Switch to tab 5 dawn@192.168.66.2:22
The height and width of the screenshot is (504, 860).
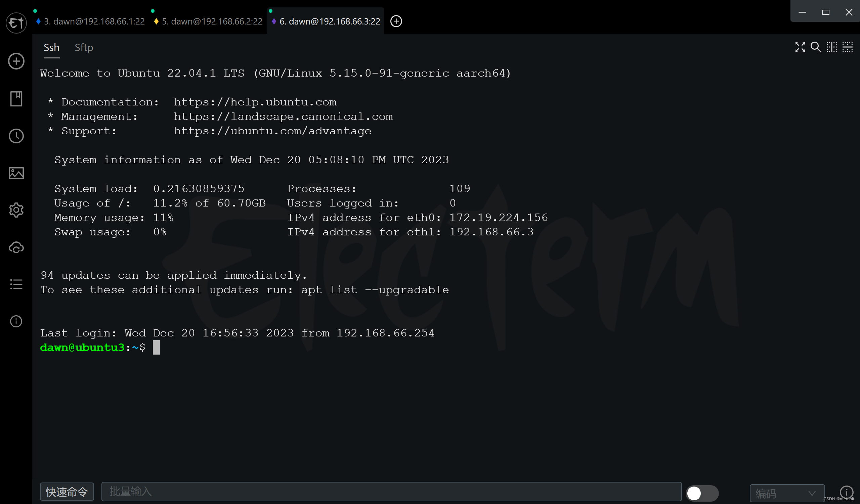[x=209, y=21]
